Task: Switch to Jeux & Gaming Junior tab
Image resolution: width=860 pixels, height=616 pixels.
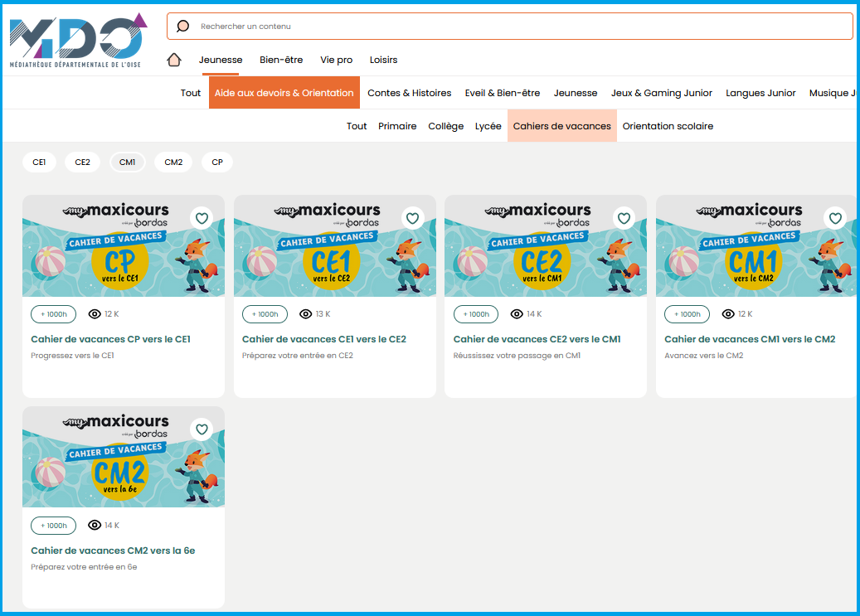Action: point(662,93)
